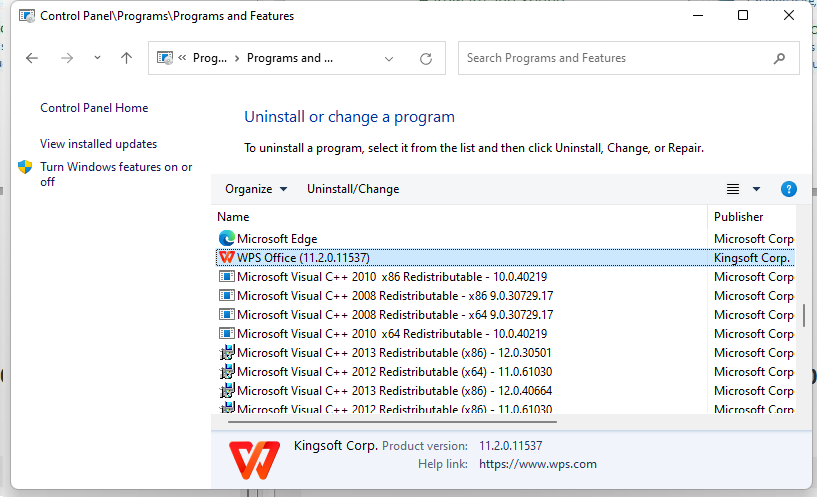The height and width of the screenshot is (497, 817).
Task: Click the WPS Office icon in list
Action: [x=226, y=258]
